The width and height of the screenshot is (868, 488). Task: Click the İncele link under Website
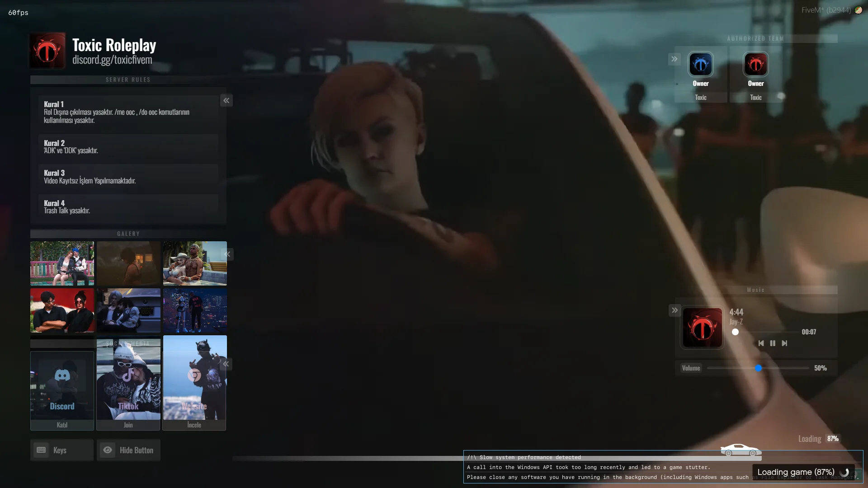(194, 425)
